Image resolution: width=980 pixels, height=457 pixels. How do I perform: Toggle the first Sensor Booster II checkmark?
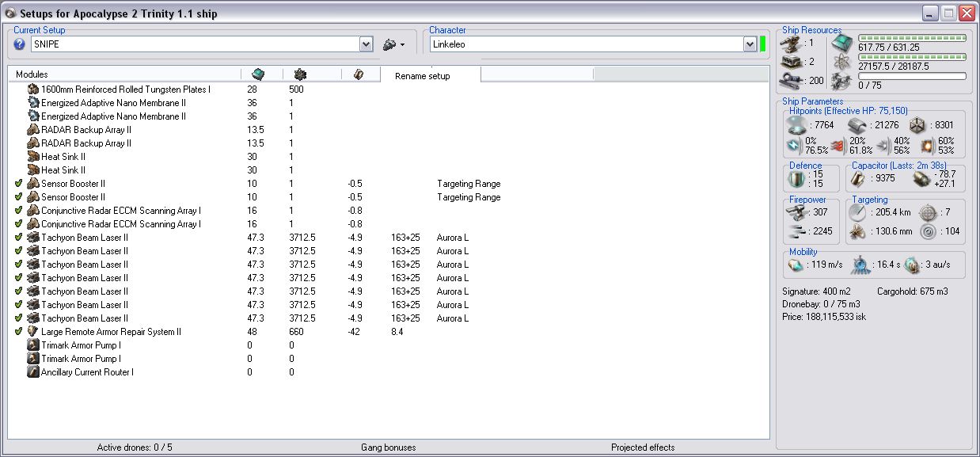click(x=18, y=183)
